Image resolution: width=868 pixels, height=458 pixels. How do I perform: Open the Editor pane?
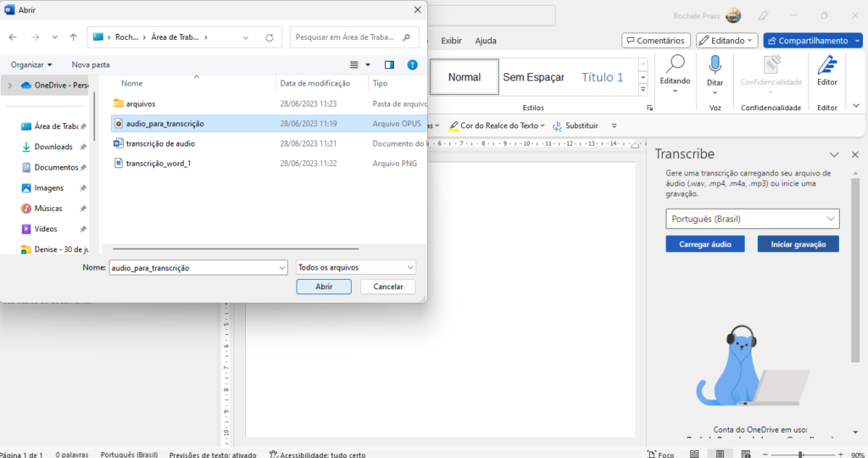(827, 70)
